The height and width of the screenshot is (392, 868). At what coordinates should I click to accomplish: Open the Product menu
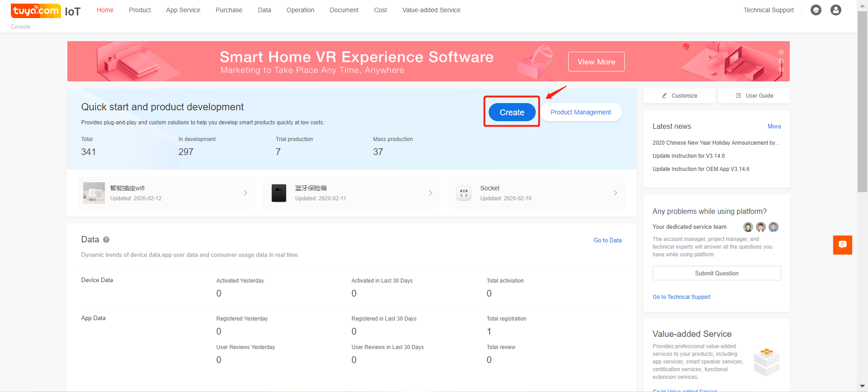(140, 10)
